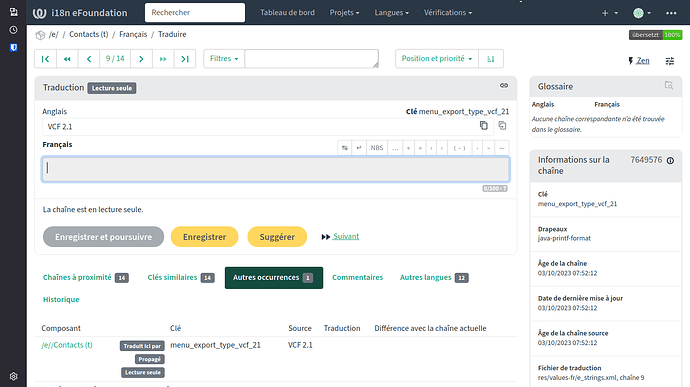The width and height of the screenshot is (690, 387).
Task: Go to next string arrow
Action: 141,59
